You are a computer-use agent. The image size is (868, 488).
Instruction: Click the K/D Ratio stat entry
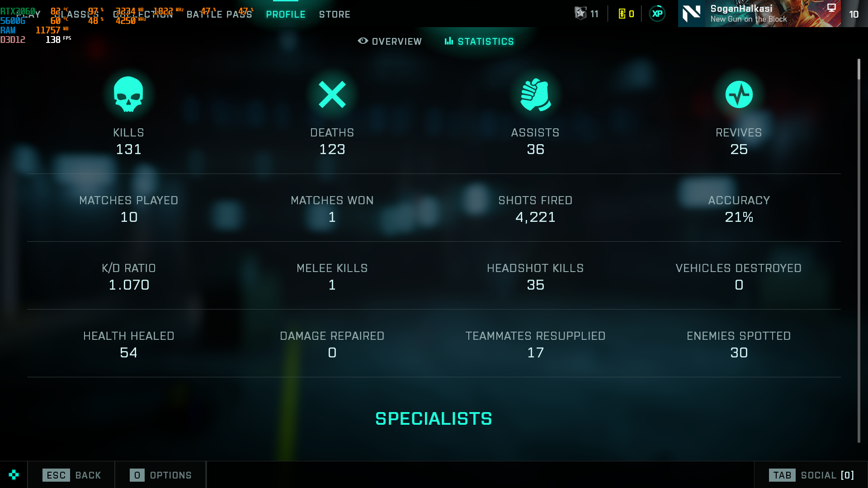pyautogui.click(x=129, y=277)
